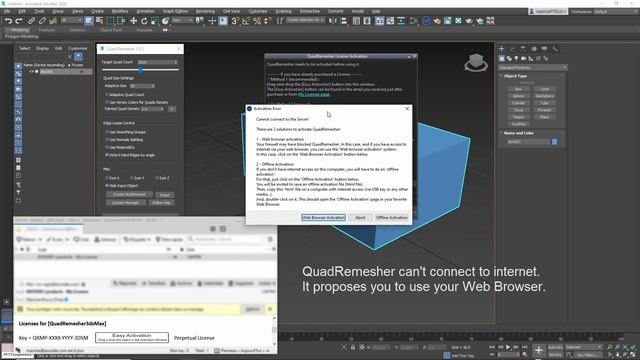Viewport: 640px width, 360px height.
Task: Open the Scripting menu
Action: pos(283,11)
